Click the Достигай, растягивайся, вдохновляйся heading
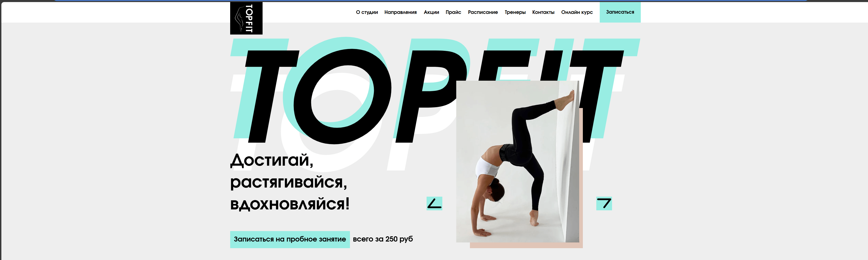 [x=290, y=182]
